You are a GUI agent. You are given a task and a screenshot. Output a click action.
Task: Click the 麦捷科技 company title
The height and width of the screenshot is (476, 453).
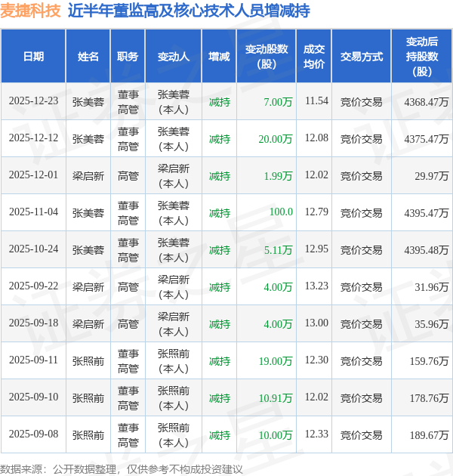click(30, 11)
